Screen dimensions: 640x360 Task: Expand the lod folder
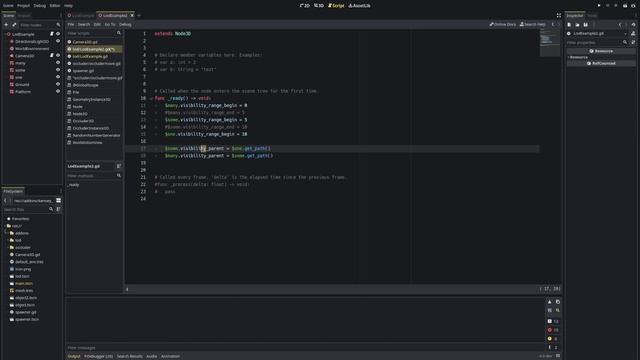pos(7,240)
